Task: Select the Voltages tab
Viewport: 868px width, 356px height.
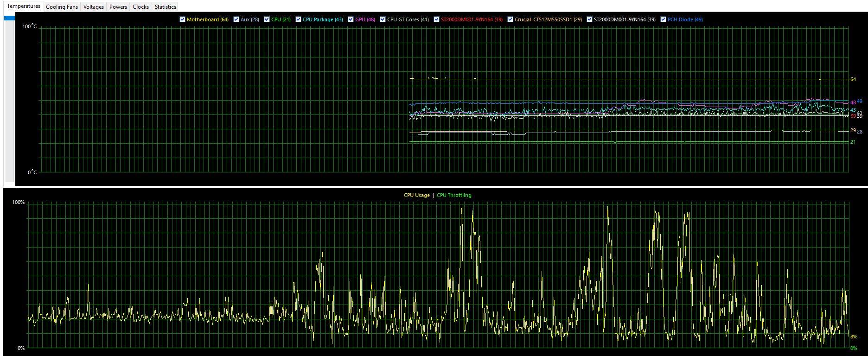Action: tap(94, 7)
